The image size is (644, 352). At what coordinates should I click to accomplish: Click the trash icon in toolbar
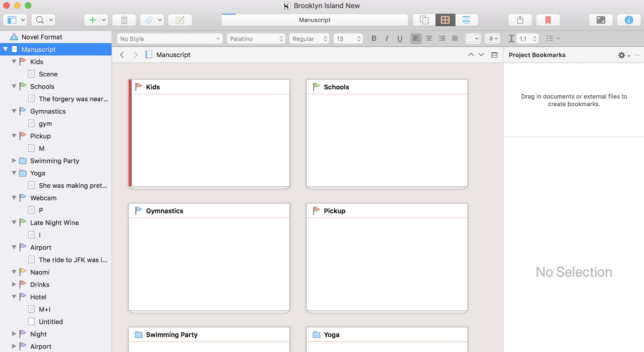(124, 20)
